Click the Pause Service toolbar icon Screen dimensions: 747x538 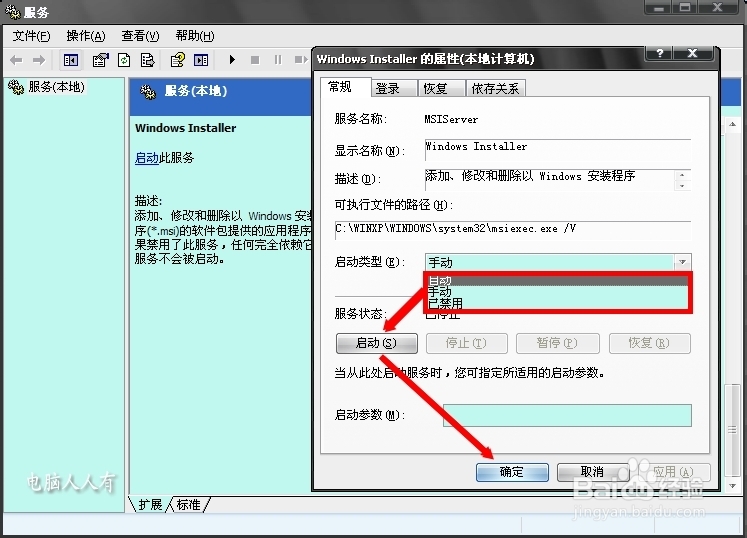click(x=278, y=60)
